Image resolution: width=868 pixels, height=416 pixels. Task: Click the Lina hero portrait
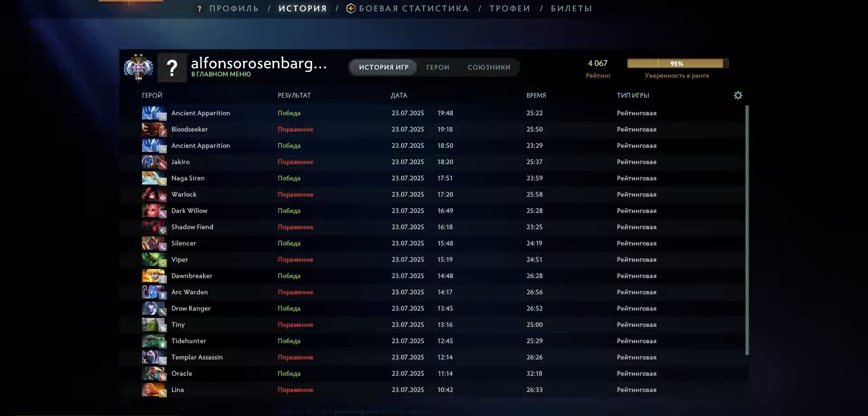click(154, 390)
